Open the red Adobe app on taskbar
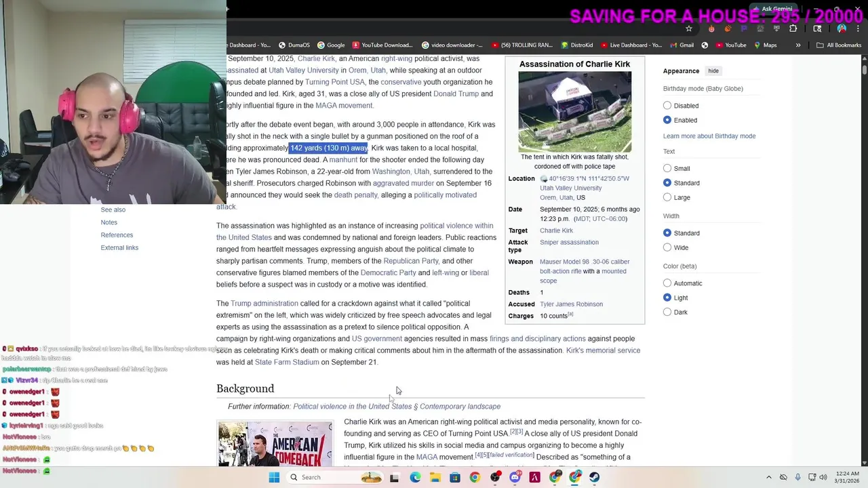Screen dimensions: 868x488 [x=534, y=477]
